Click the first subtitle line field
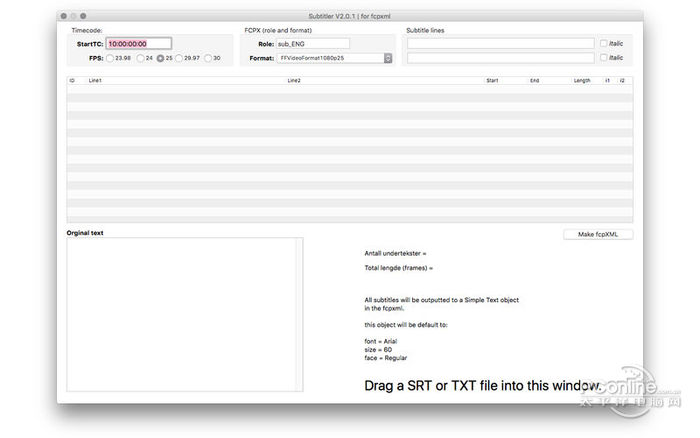Viewport: 700px width, 438px height. pos(500,43)
